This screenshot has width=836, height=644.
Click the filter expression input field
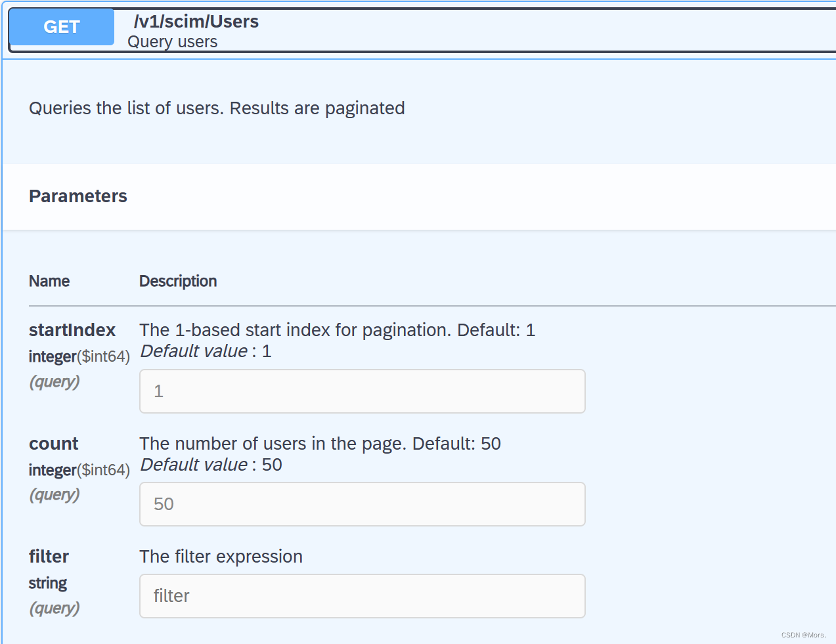pos(363,596)
